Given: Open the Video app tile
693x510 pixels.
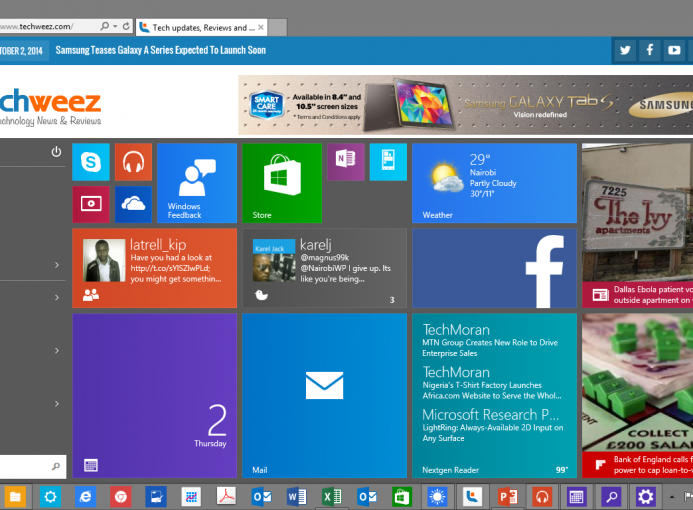Looking at the screenshot, I should point(91,204).
